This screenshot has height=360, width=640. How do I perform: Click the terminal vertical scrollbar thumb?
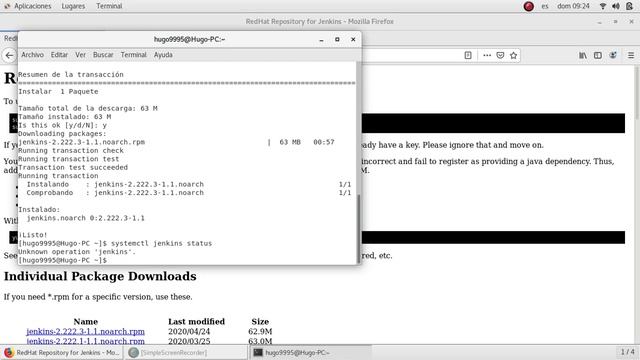pos(359,229)
